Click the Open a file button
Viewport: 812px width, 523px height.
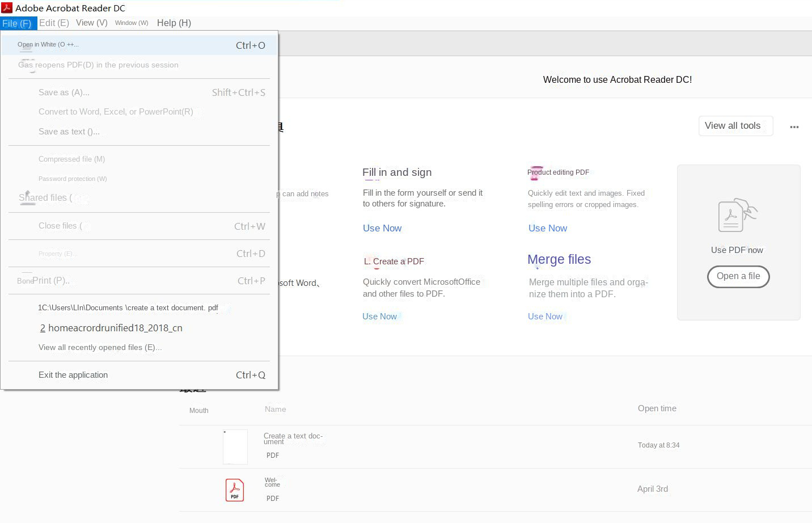tap(738, 276)
